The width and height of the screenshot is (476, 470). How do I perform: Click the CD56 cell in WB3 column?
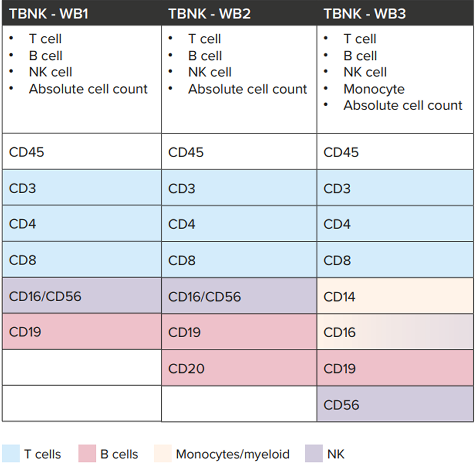[395, 404]
